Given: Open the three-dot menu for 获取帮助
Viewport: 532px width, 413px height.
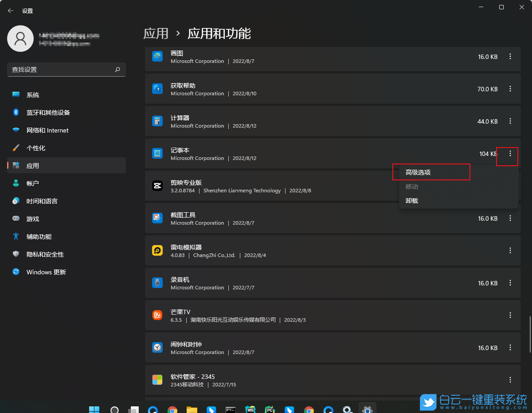Looking at the screenshot, I should click(x=510, y=89).
